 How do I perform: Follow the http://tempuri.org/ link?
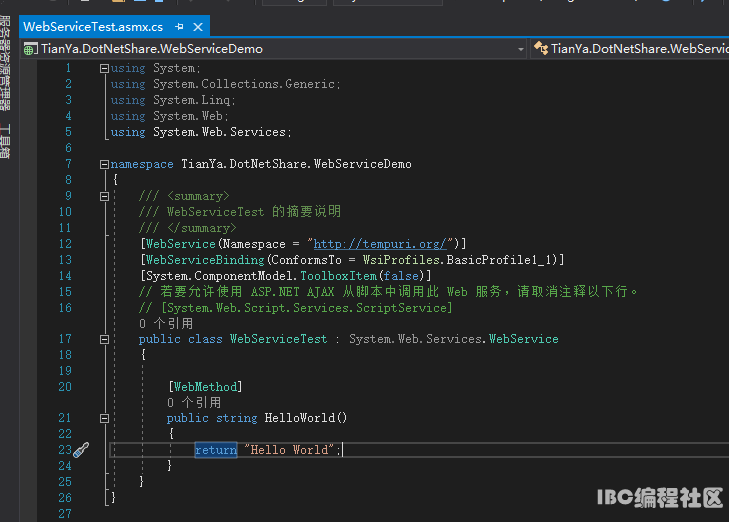coord(380,244)
